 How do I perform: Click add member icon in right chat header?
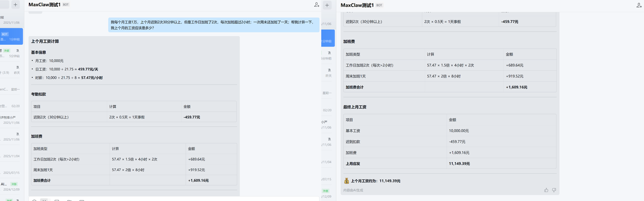639,5
